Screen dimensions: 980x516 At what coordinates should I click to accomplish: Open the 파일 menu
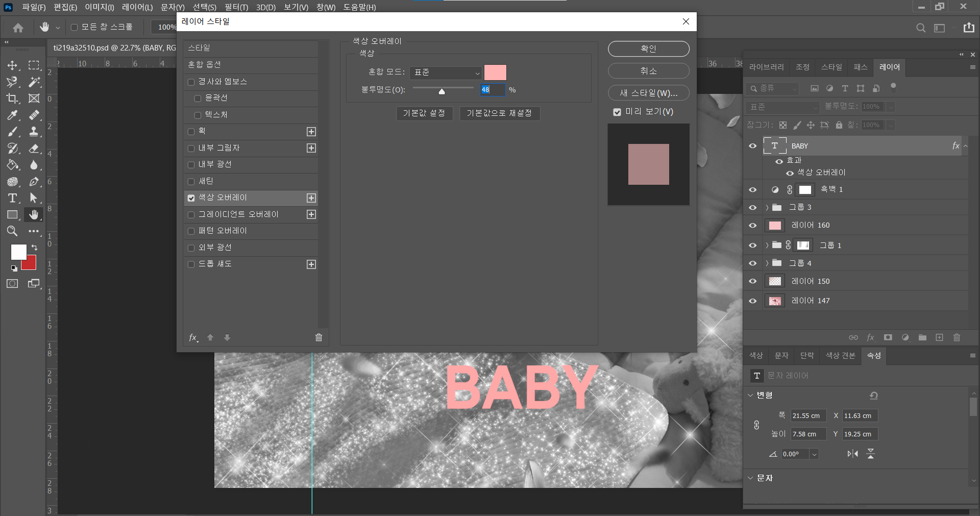pos(34,7)
